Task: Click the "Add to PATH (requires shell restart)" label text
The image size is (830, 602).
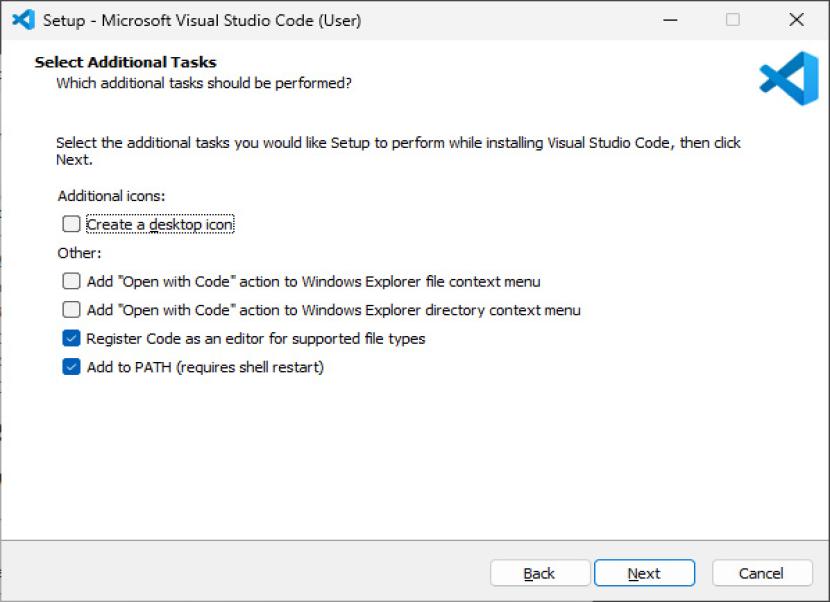Action: [x=205, y=367]
